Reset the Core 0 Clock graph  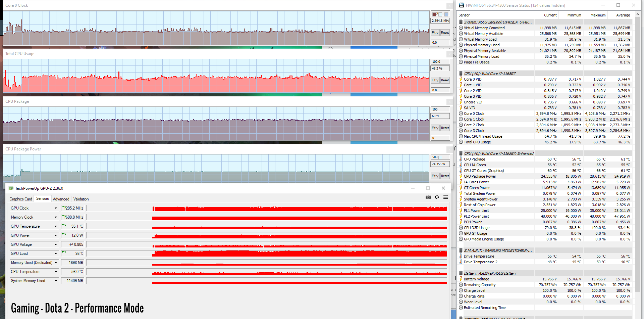pos(445,33)
